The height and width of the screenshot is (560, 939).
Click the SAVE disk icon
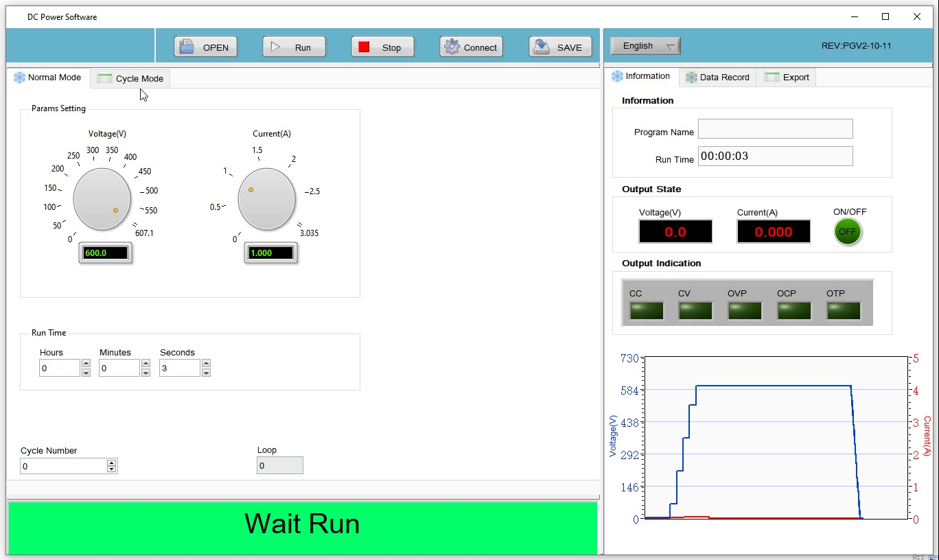point(542,47)
